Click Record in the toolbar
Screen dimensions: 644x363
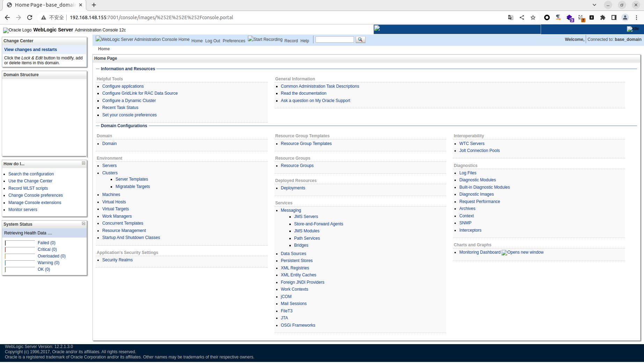(291, 41)
